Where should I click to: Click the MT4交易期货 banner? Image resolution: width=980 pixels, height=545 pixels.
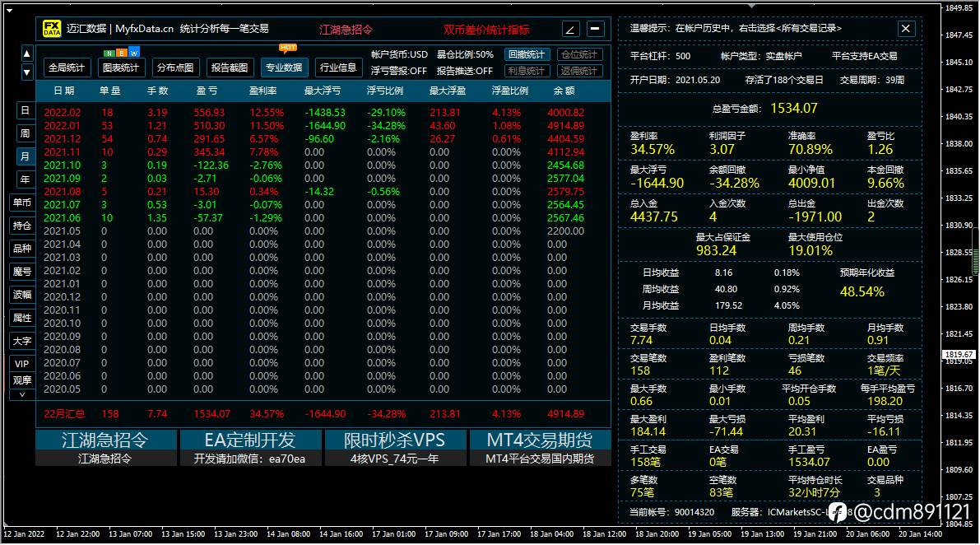coord(540,448)
